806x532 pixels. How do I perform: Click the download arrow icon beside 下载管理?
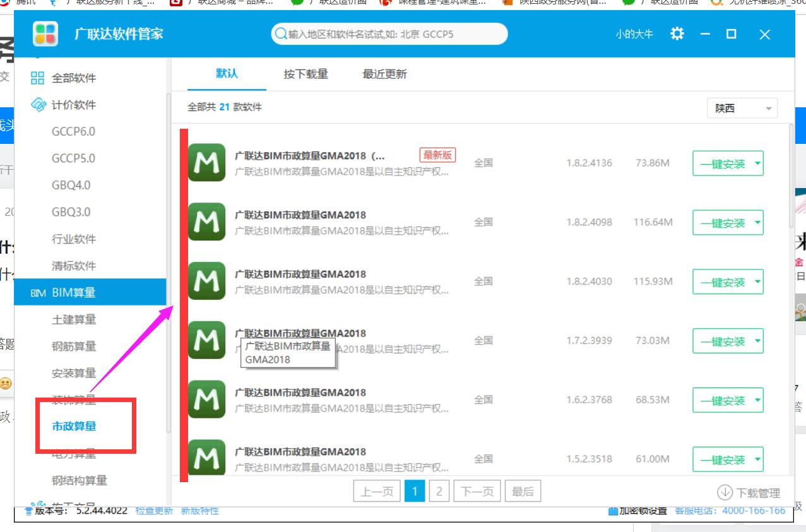[725, 492]
